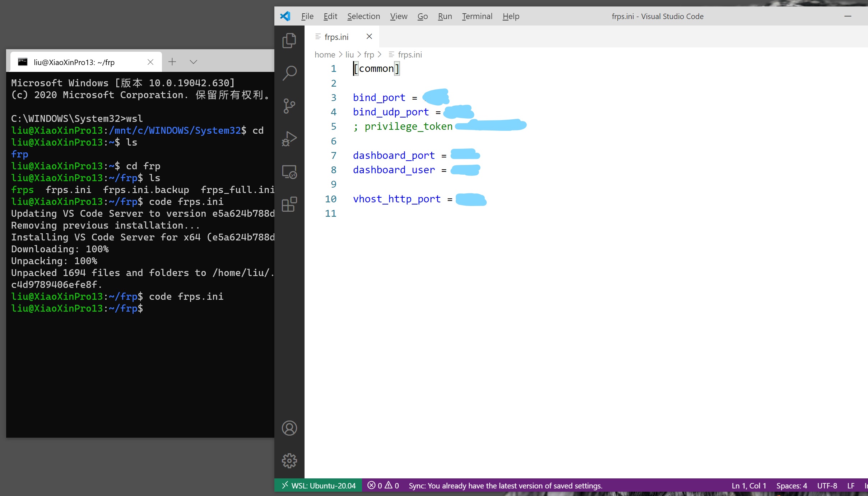
Task: Open the Run and Debug view
Action: pyautogui.click(x=289, y=139)
